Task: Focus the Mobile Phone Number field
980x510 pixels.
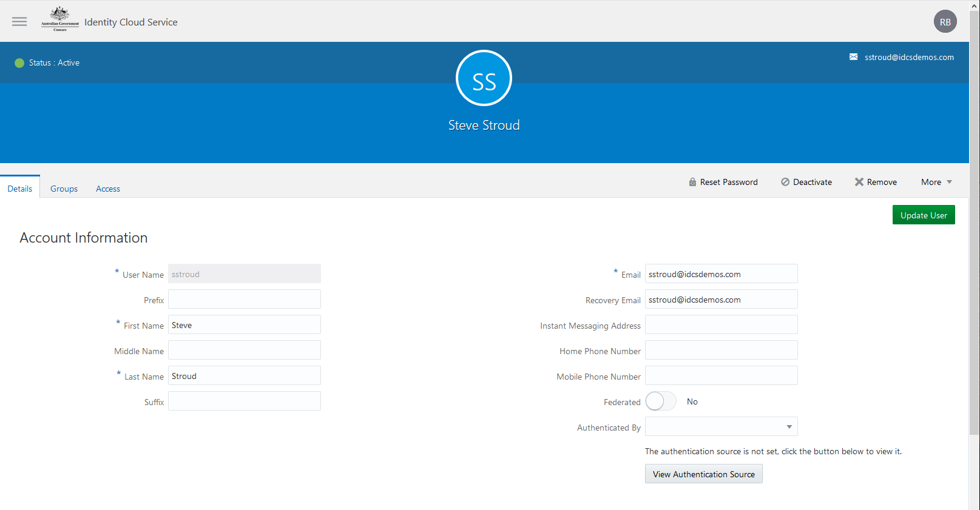Action: (x=721, y=376)
